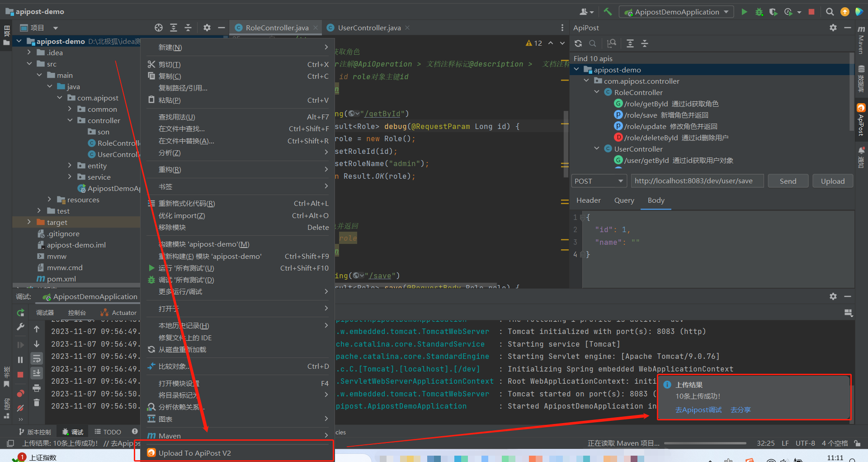Click the ApiPost panel search icon

[x=593, y=43]
